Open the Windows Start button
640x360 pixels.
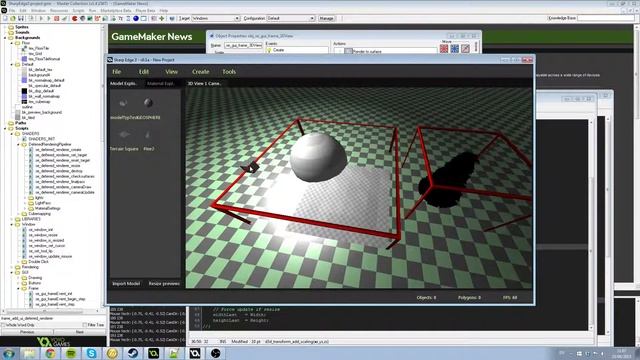[9, 353]
